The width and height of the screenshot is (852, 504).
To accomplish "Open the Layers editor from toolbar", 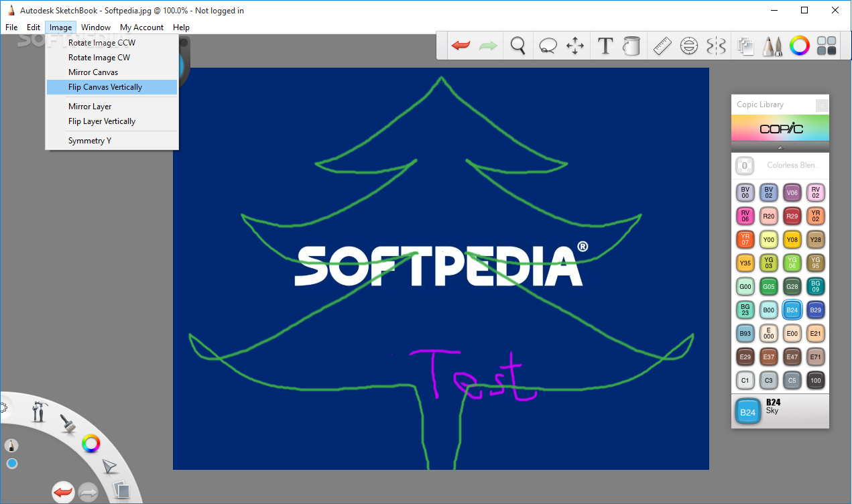I will pyautogui.click(x=746, y=46).
